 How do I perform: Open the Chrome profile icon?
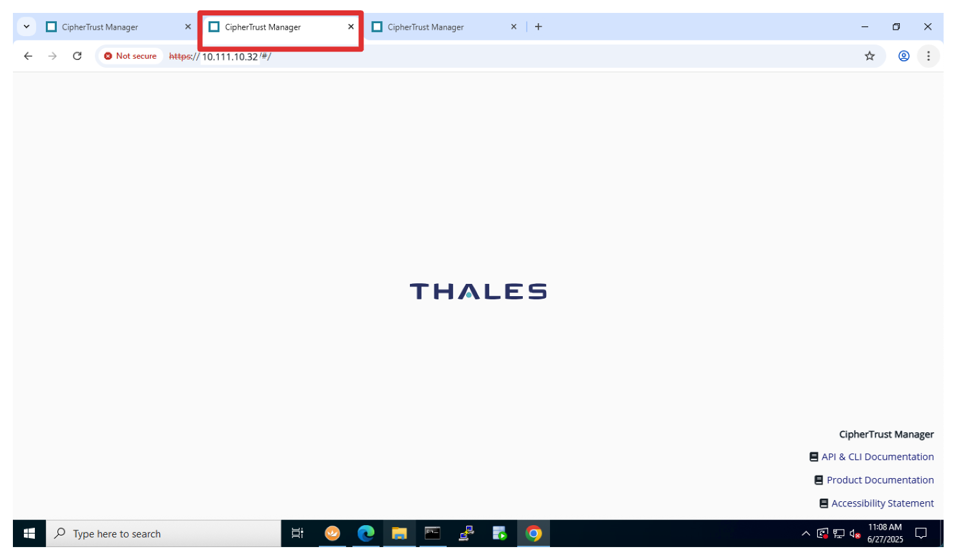pos(904,56)
